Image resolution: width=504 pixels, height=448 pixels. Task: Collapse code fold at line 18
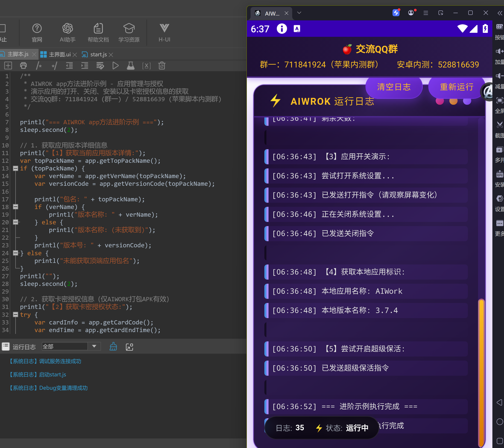tap(15, 207)
